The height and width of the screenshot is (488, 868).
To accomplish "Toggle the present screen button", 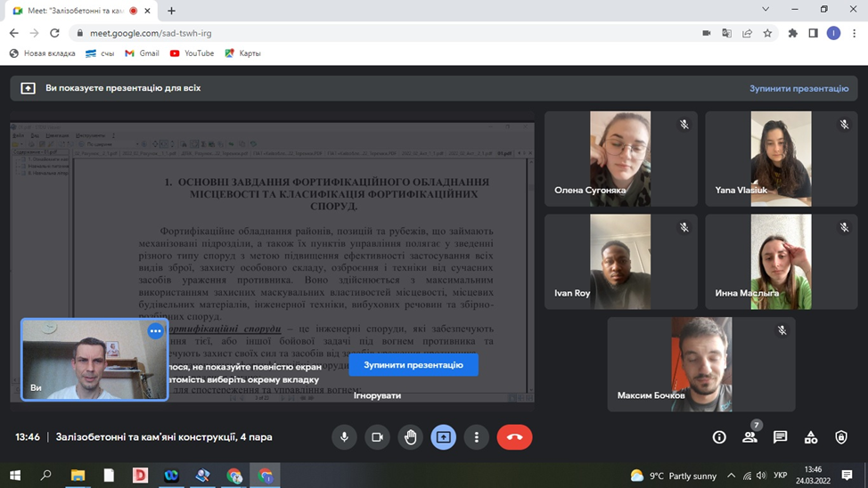I will (444, 437).
